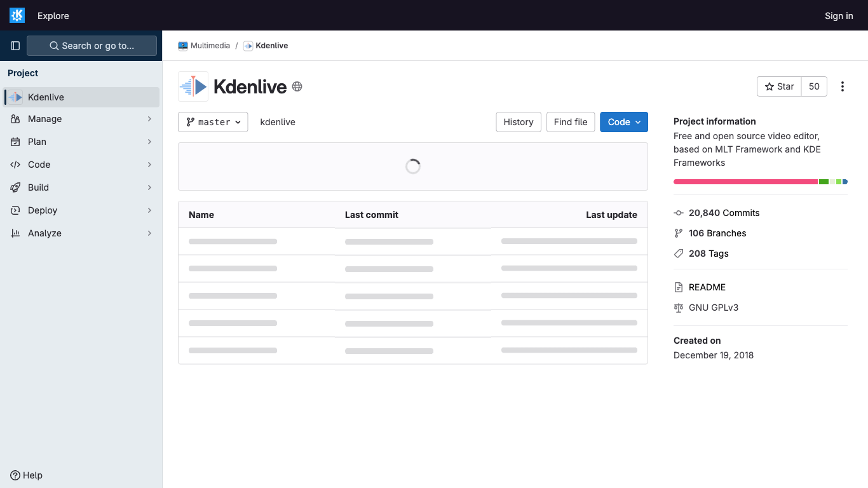
Task: Click the Manage users icon in sidebar
Action: point(15,119)
